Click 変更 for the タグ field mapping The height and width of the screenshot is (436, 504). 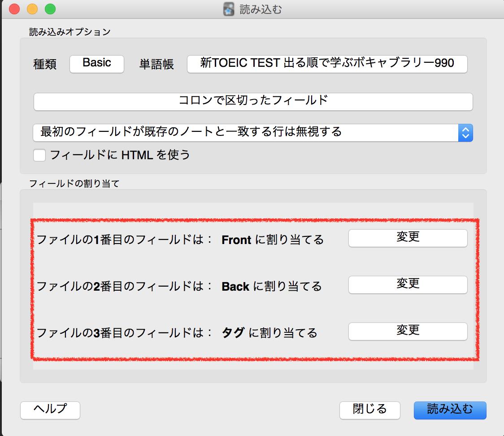[x=408, y=331]
